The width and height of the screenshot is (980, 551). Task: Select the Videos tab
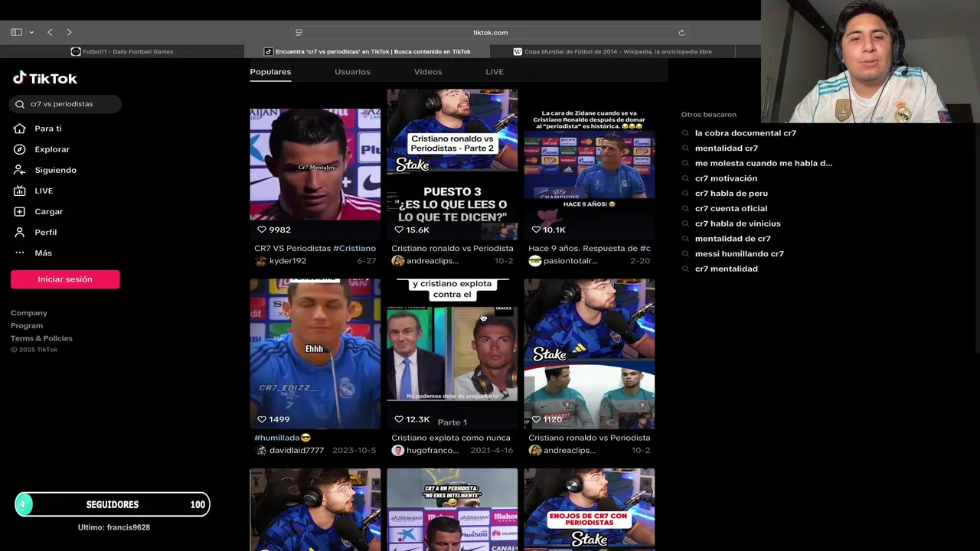tap(428, 72)
